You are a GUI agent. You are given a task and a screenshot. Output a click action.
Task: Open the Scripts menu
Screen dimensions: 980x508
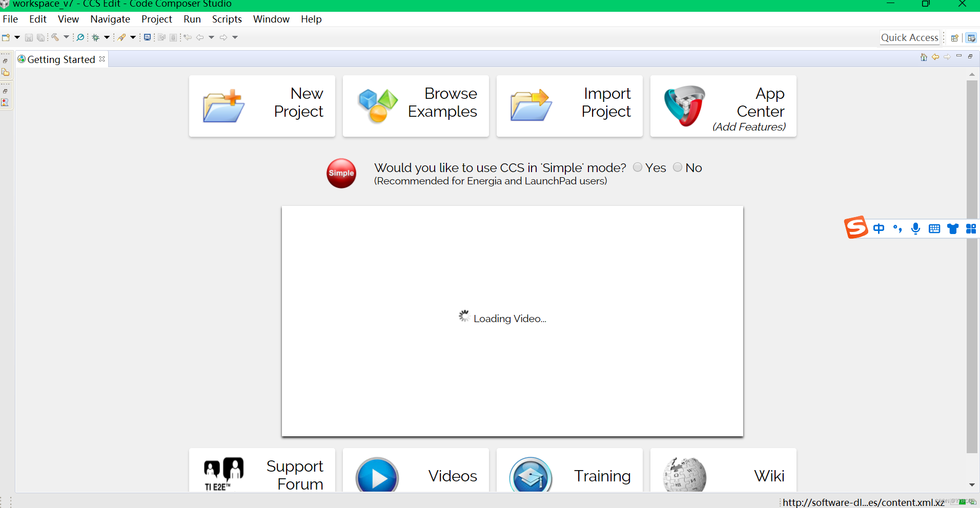227,19
